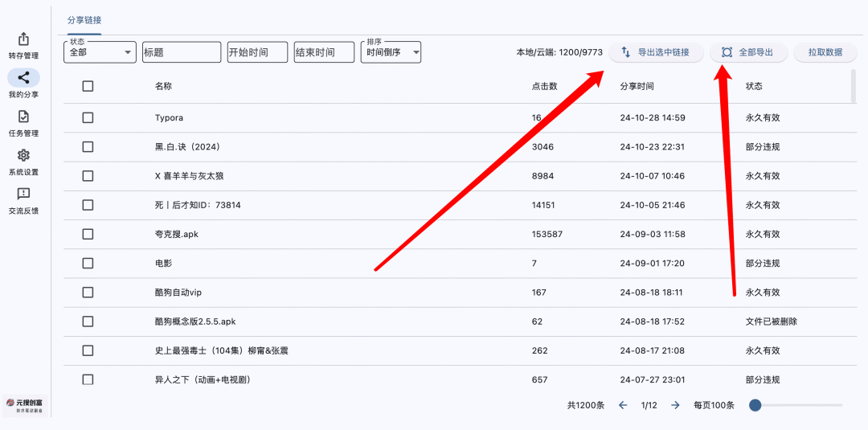
Task: Click the 拉取数据 button
Action: coord(825,52)
